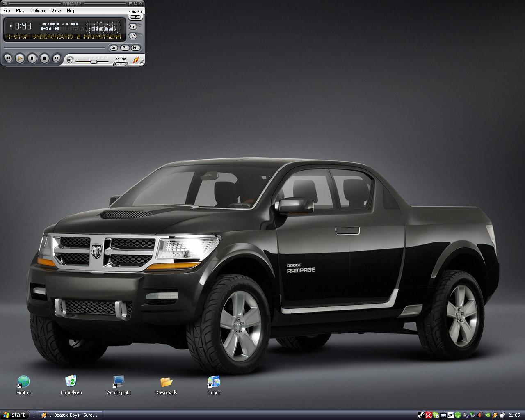Click the NVIDIA tray icon
525x420 pixels.
click(x=488, y=415)
